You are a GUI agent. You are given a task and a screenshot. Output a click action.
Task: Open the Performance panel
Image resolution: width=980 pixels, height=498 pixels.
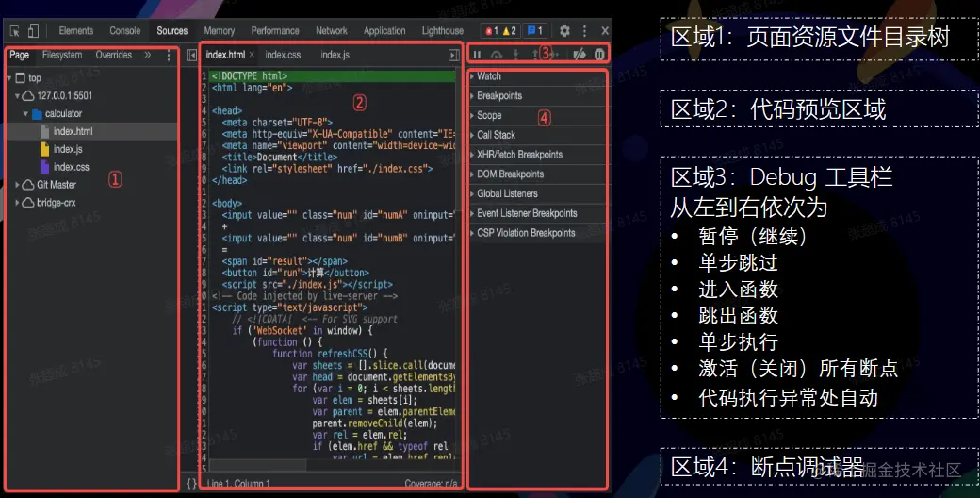click(275, 31)
